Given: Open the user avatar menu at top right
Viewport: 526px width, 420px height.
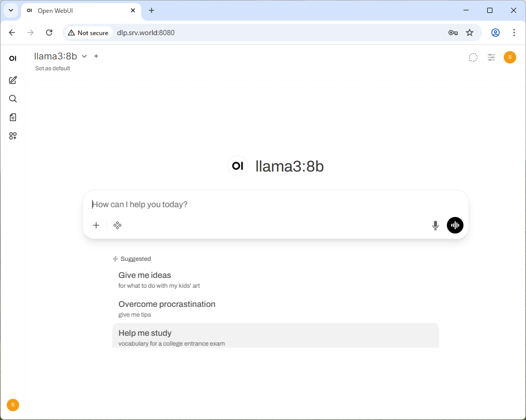Looking at the screenshot, I should [509, 57].
